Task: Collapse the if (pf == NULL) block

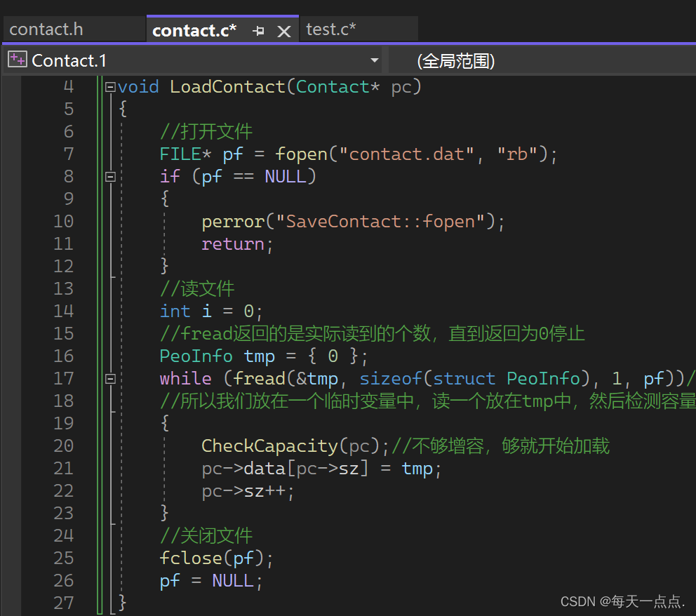Action: [110, 177]
